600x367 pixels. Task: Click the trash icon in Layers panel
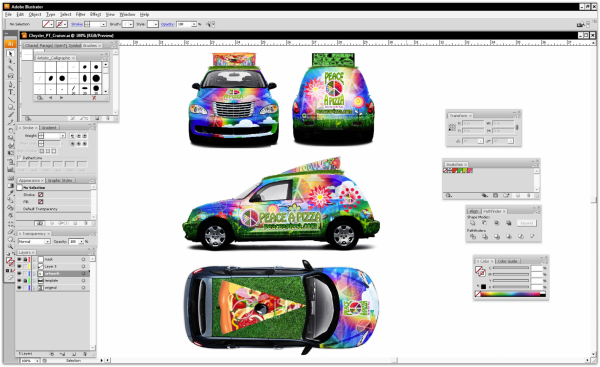[85, 354]
